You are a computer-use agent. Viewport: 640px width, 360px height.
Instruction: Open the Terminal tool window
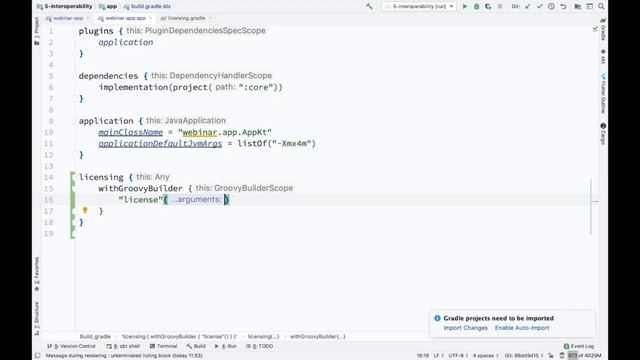163,346
